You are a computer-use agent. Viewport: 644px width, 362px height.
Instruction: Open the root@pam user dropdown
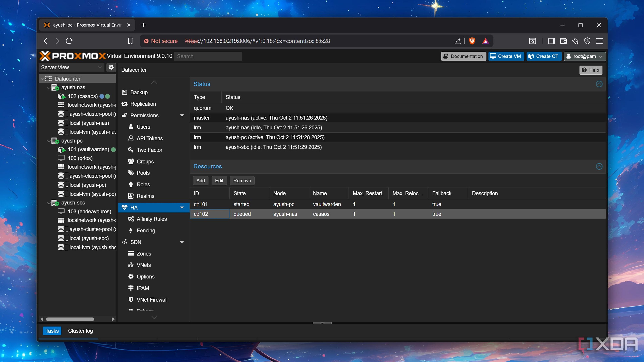tap(585, 56)
